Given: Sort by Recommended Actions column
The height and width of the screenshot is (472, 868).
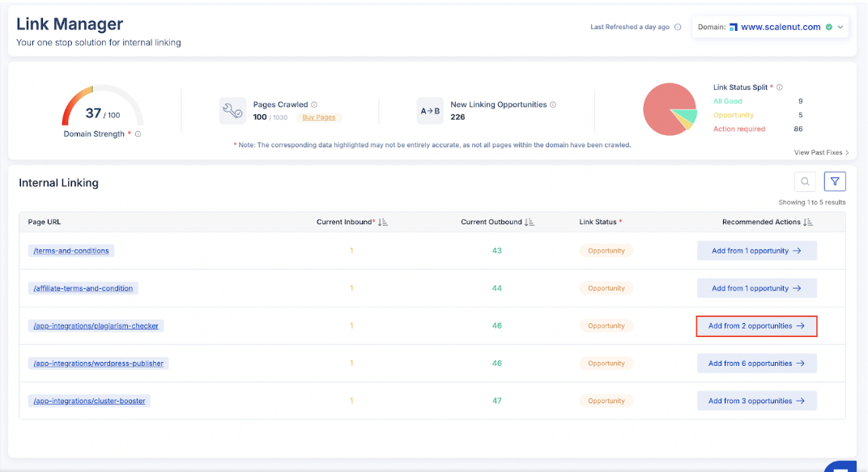Looking at the screenshot, I should (808, 222).
